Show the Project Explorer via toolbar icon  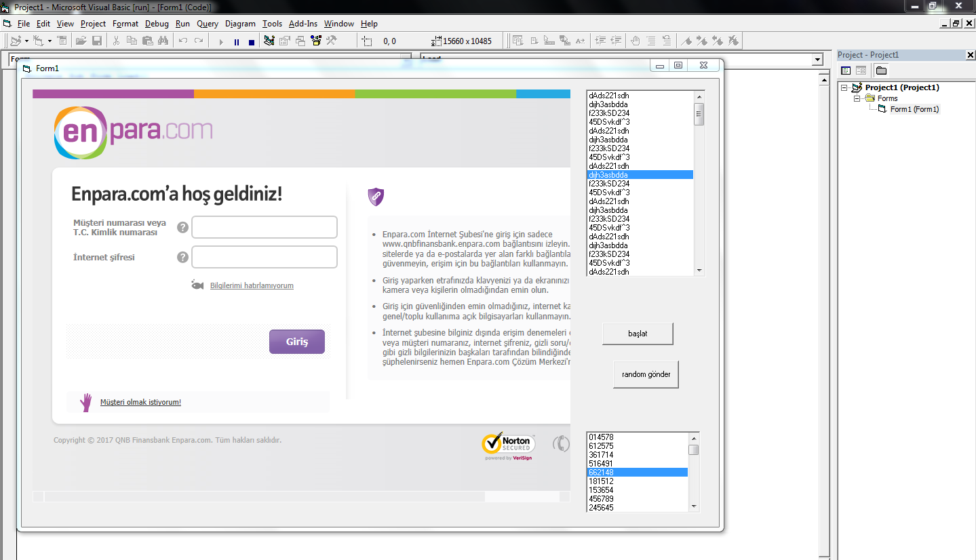click(x=269, y=41)
